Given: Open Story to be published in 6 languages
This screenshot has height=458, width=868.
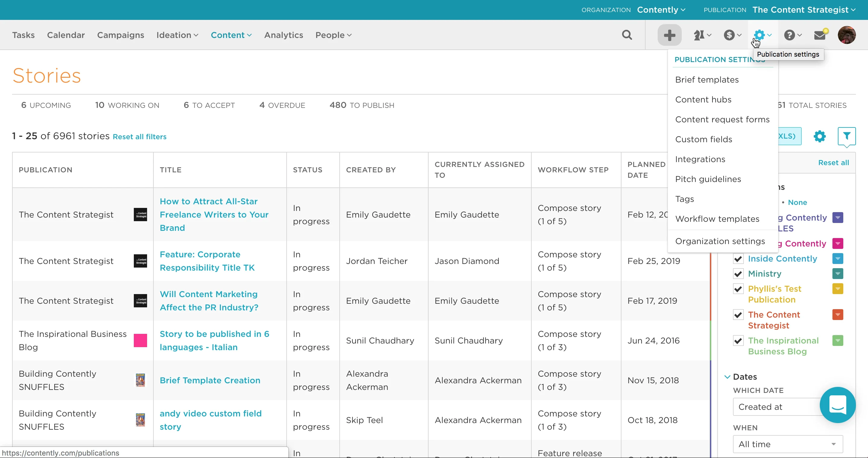Looking at the screenshot, I should (214, 340).
